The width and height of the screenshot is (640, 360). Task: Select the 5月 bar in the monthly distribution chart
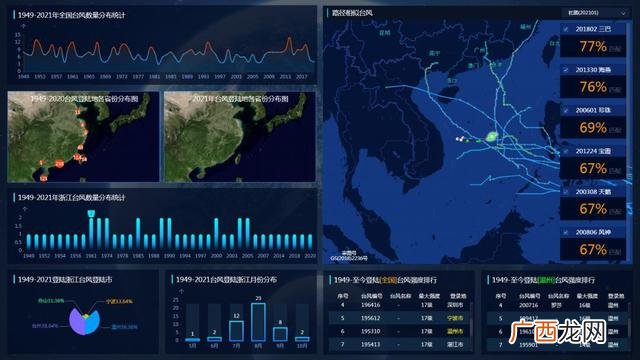(x=192, y=340)
